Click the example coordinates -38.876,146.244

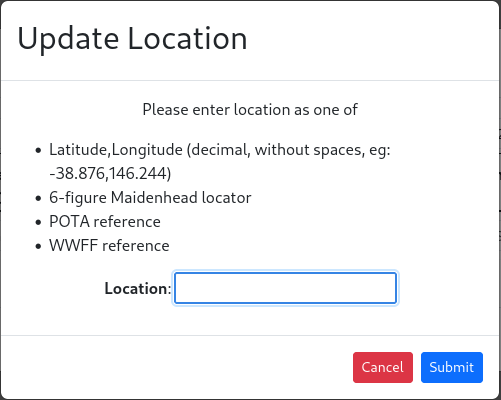click(108, 174)
